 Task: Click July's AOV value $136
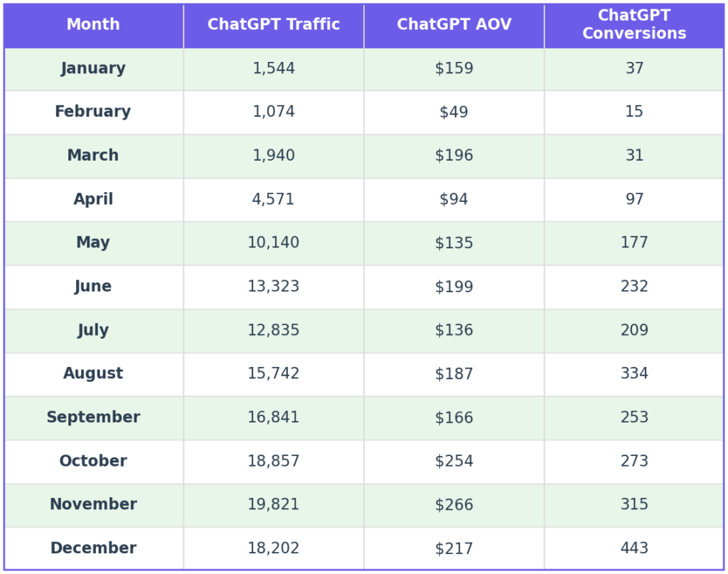[x=454, y=331]
